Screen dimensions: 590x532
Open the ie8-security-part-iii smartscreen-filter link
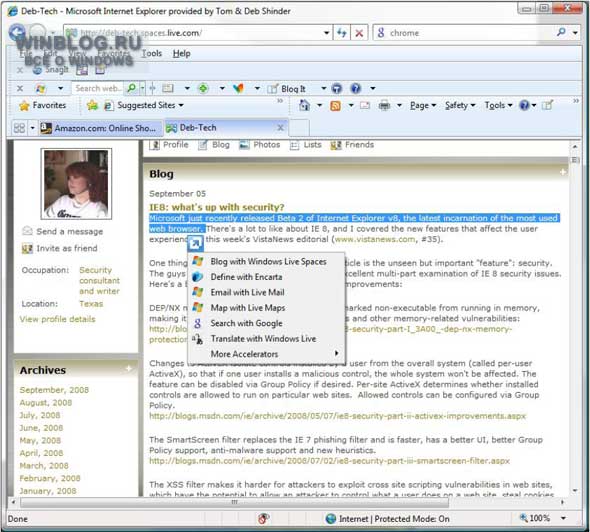pos(329,461)
